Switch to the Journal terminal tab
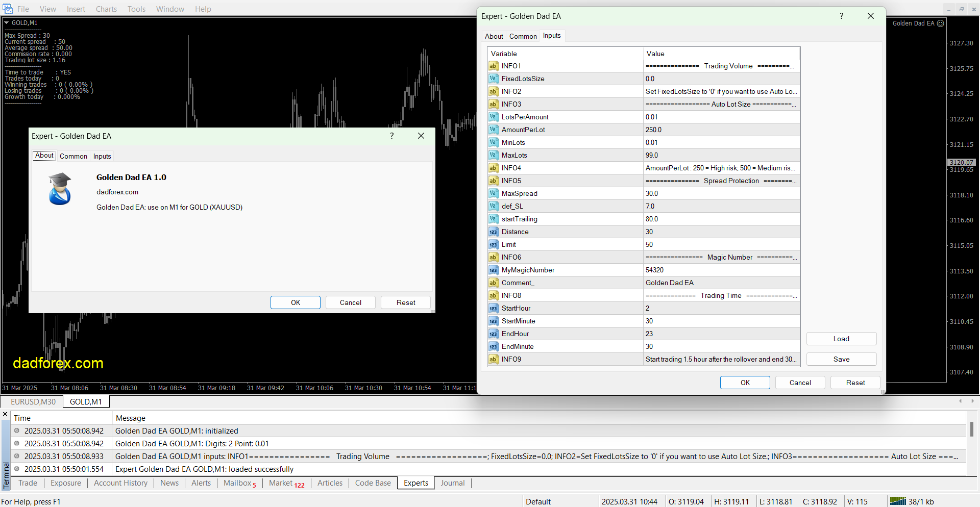 (452, 483)
